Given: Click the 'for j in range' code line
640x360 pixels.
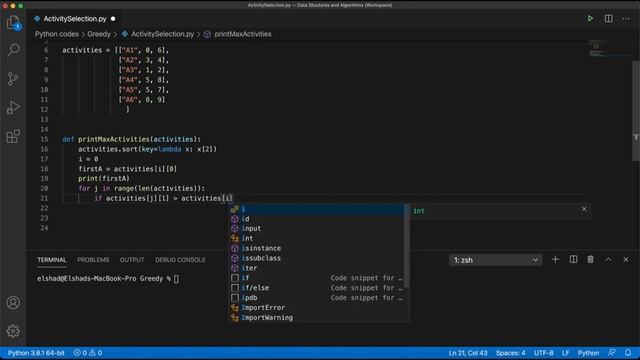Looking at the screenshot, I should pyautogui.click(x=141, y=188).
